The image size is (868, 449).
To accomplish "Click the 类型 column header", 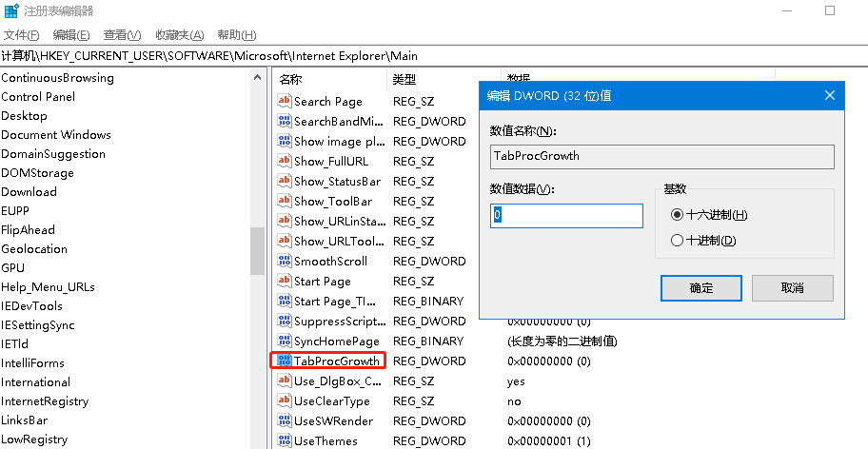I will tap(404, 79).
